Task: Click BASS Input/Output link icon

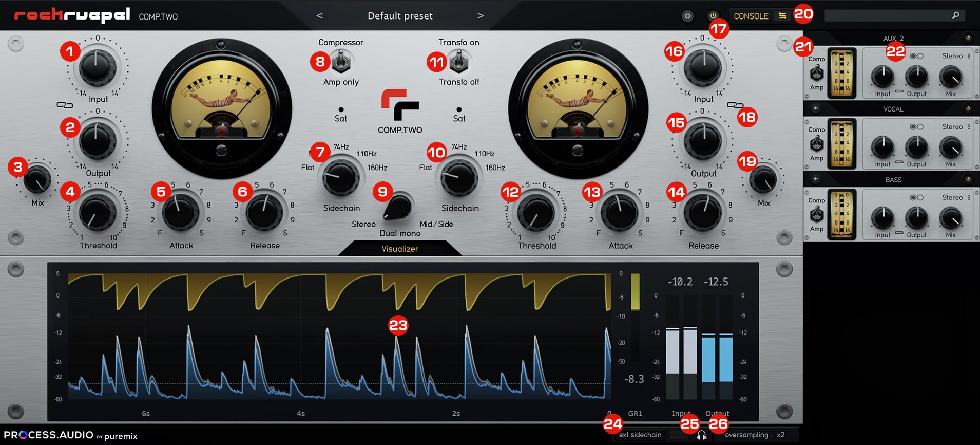Action: point(899,233)
